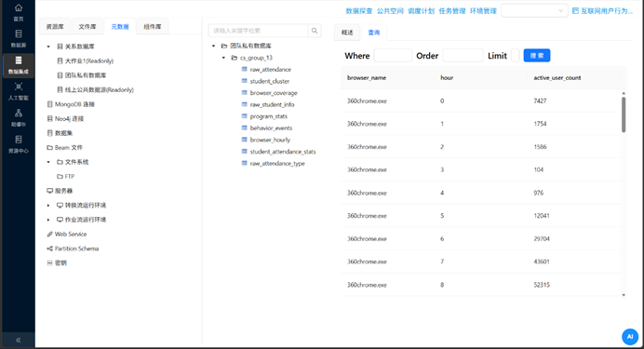The width and height of the screenshot is (644, 349).
Task: Click the blue 搜索 search button
Action: (537, 56)
